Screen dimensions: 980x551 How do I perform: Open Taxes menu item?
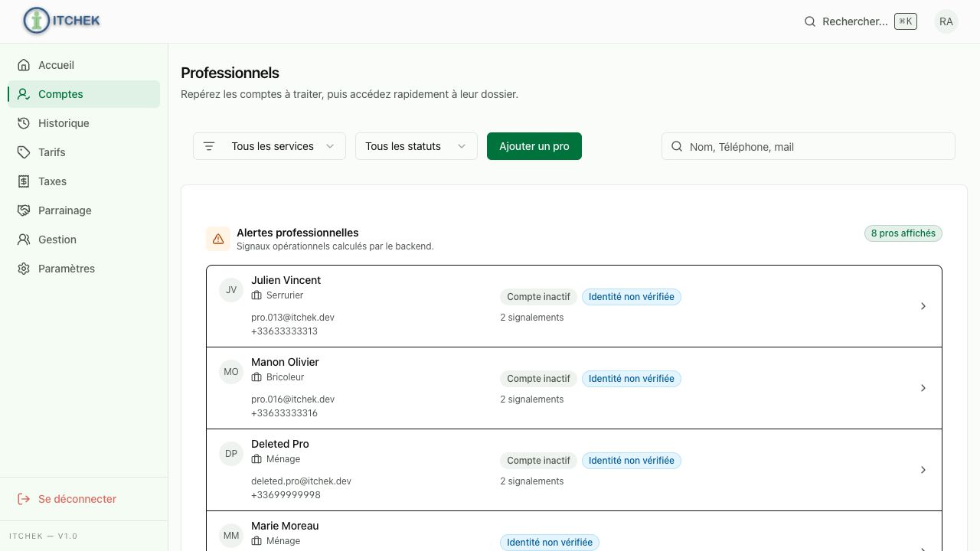coord(84,181)
